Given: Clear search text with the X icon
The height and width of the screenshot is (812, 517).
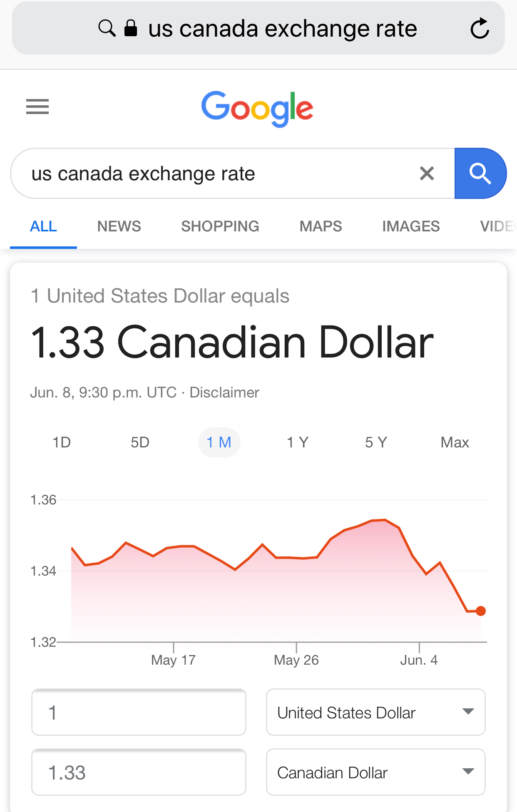Looking at the screenshot, I should pos(427,173).
